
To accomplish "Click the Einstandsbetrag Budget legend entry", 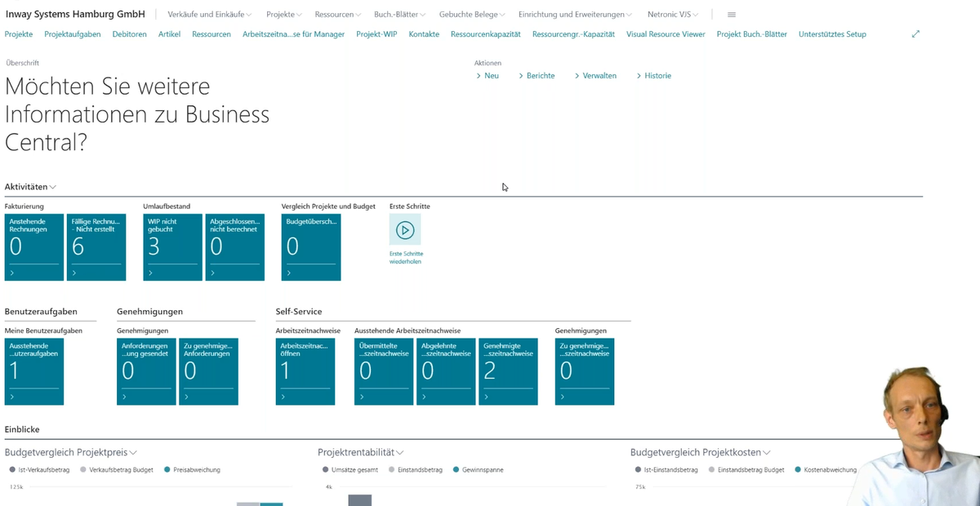I will pyautogui.click(x=746, y=470).
